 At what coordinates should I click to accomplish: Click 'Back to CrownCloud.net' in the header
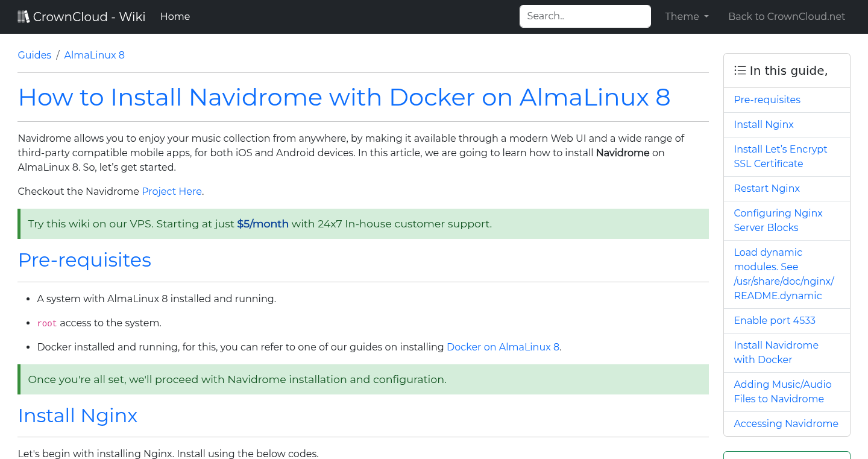pyautogui.click(x=787, y=16)
